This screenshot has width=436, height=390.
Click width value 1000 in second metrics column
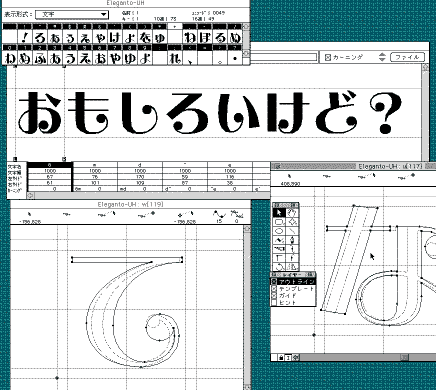click(95, 171)
